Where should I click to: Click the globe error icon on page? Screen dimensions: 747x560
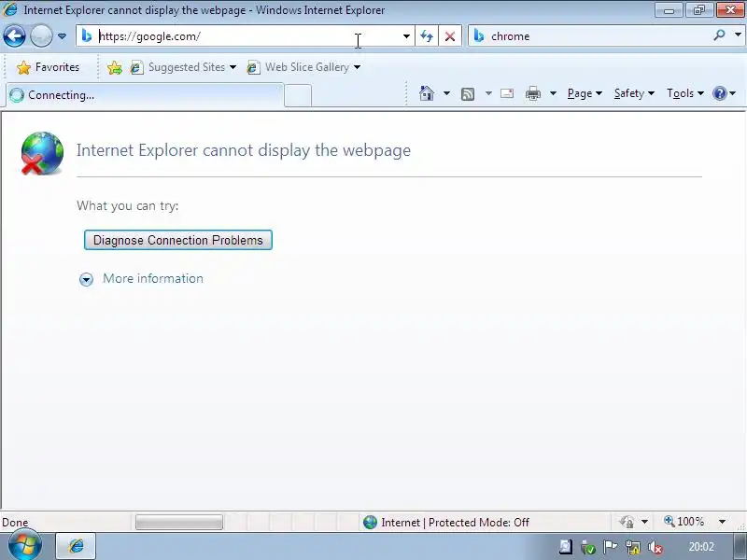[42, 153]
